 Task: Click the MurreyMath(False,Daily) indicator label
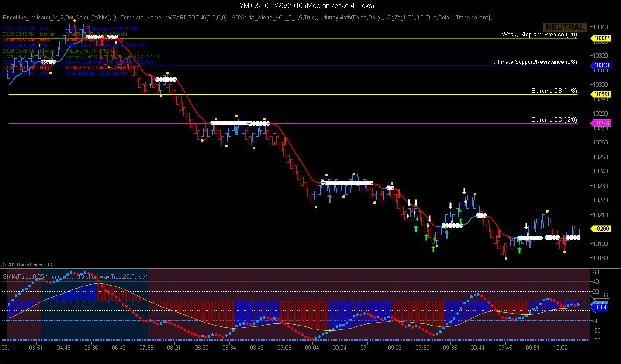[x=352, y=18]
